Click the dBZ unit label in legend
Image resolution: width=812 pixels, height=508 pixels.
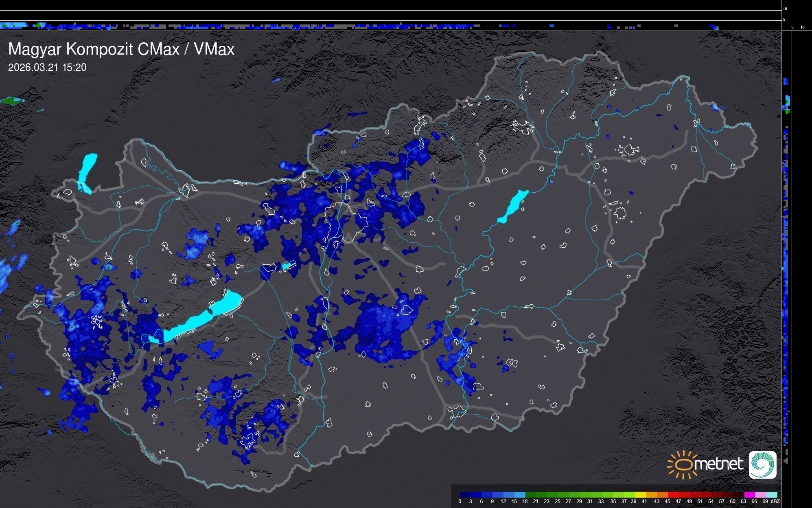[x=775, y=501]
